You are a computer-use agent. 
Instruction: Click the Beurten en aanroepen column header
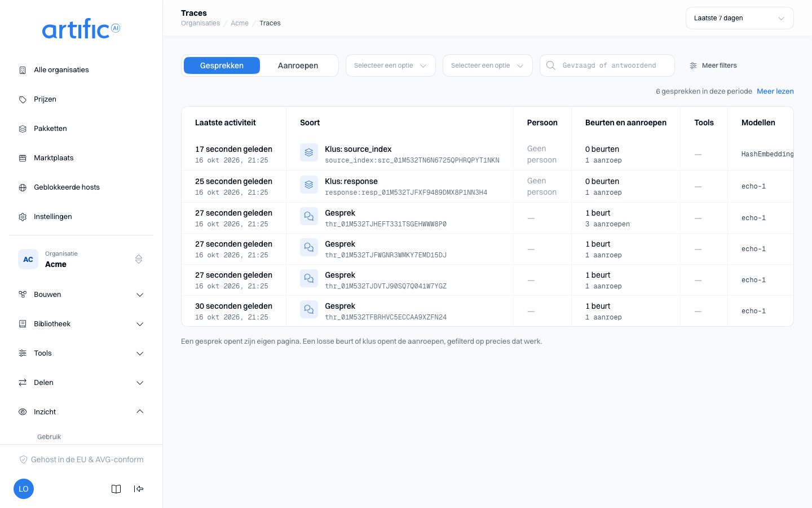pos(626,122)
